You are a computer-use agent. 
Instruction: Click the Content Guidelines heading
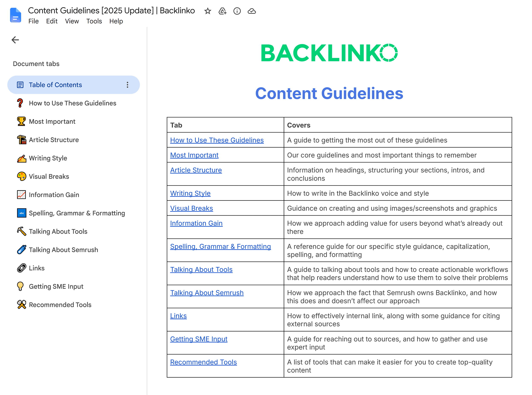pos(329,93)
